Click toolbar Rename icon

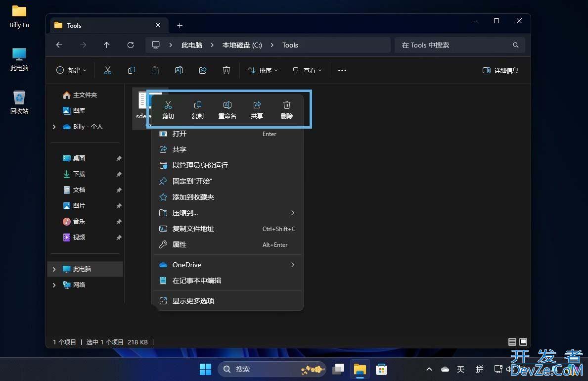tap(179, 70)
